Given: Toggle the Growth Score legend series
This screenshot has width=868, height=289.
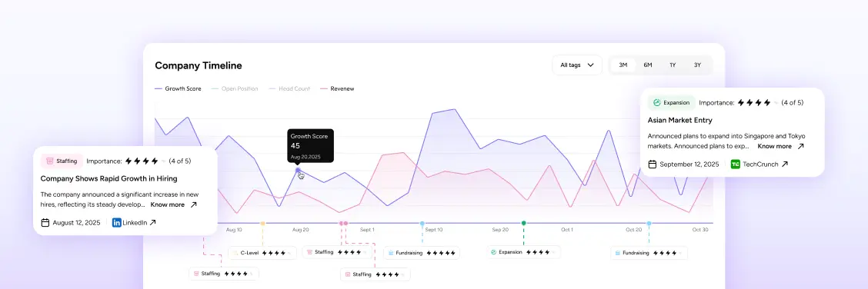Looking at the screenshot, I should (179, 88).
